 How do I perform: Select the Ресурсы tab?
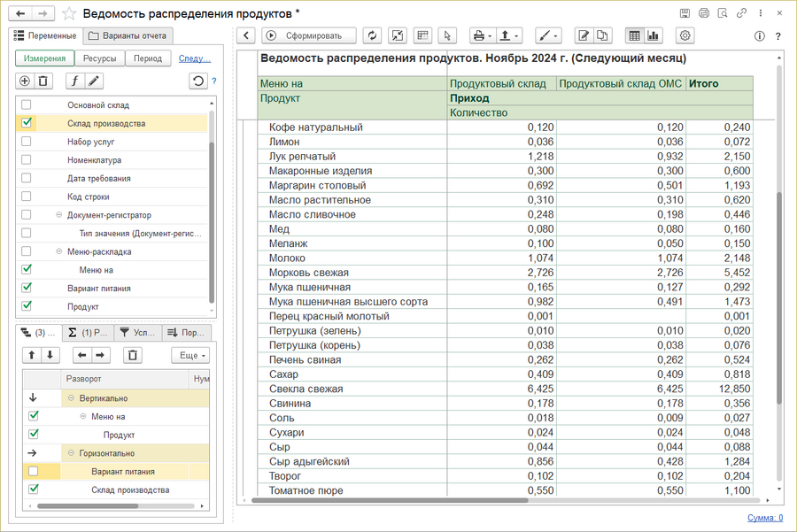point(100,58)
